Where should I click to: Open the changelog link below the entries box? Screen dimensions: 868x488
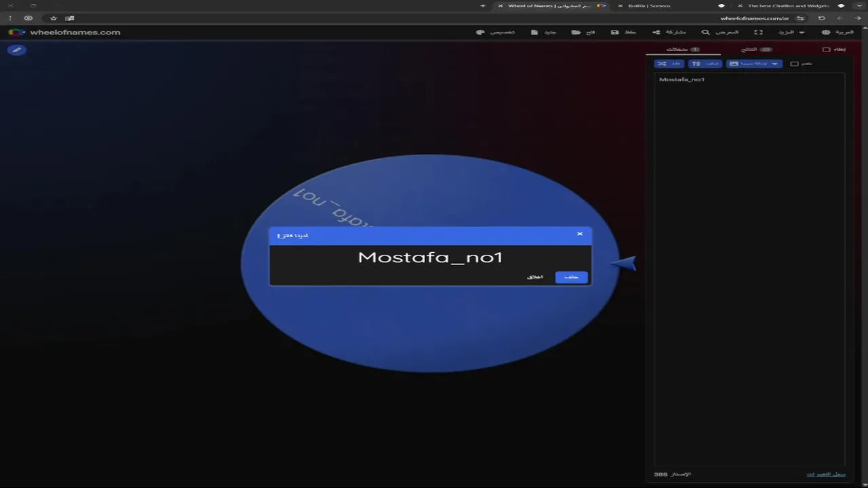pyautogui.click(x=826, y=474)
